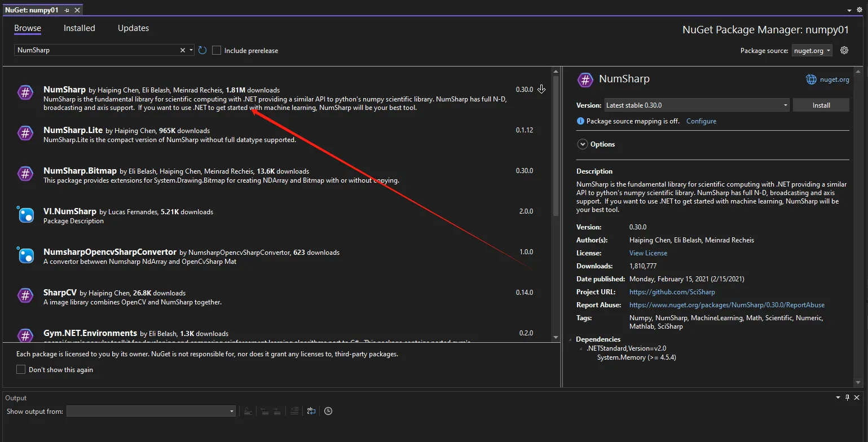Select the NumSharp.Lite package name
The height and width of the screenshot is (442, 868).
(x=73, y=130)
